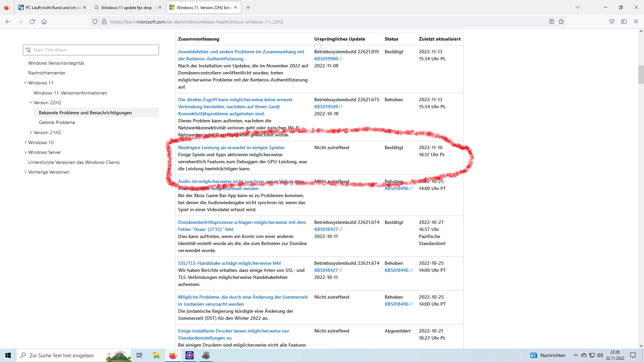Click the Firefox reload page icon
Viewport: 644px width, 362px height.
pos(32,22)
